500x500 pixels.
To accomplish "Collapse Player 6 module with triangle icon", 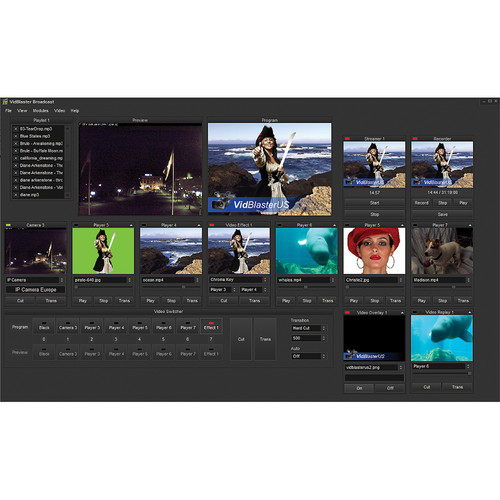I will coord(334,225).
